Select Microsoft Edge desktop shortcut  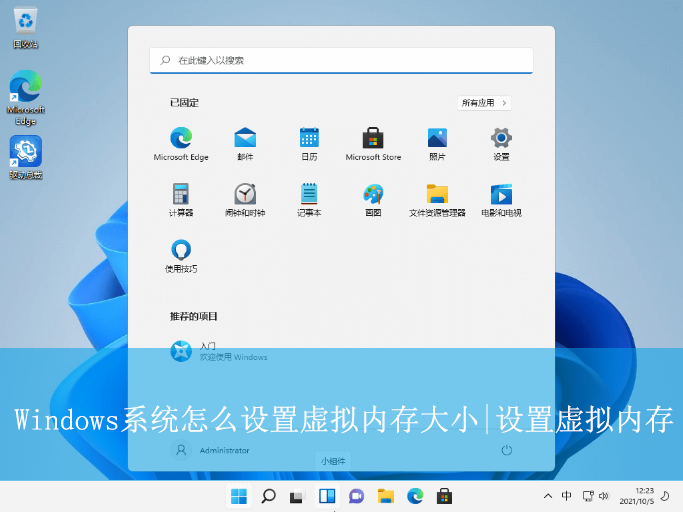pyautogui.click(x=26, y=98)
